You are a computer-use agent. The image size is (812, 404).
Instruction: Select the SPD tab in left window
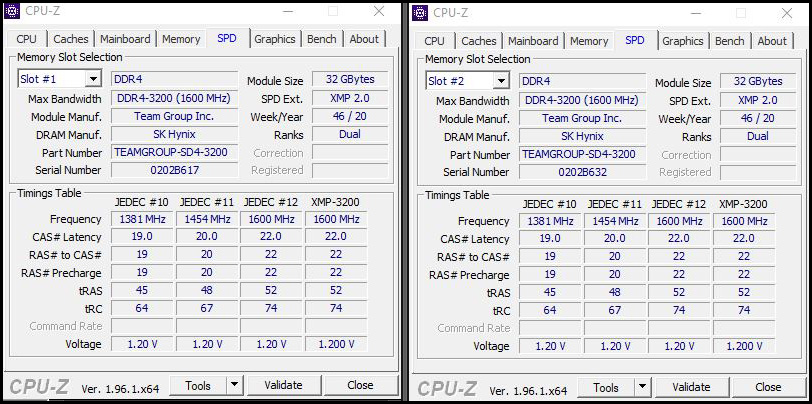[227, 38]
